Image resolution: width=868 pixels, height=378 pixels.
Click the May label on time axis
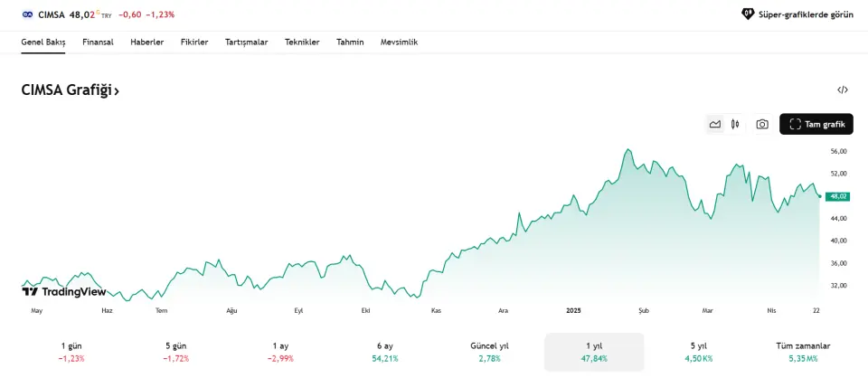tap(36, 310)
